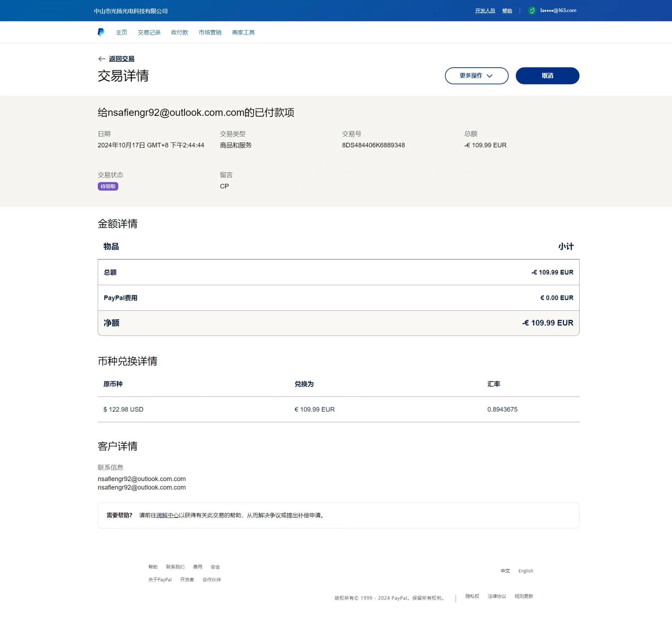Open the 收付款 menu
This screenshot has width=672, height=628.
pos(179,32)
